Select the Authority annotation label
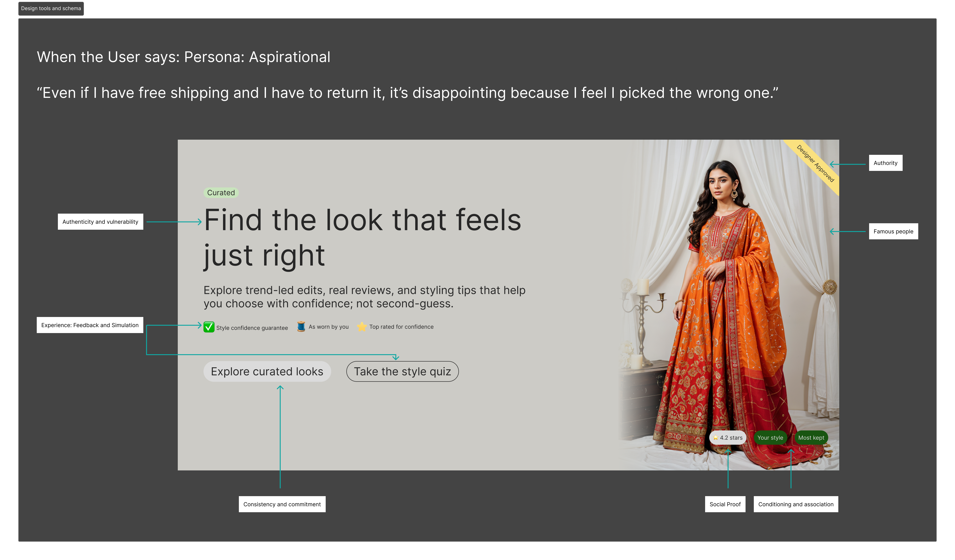 [885, 163]
